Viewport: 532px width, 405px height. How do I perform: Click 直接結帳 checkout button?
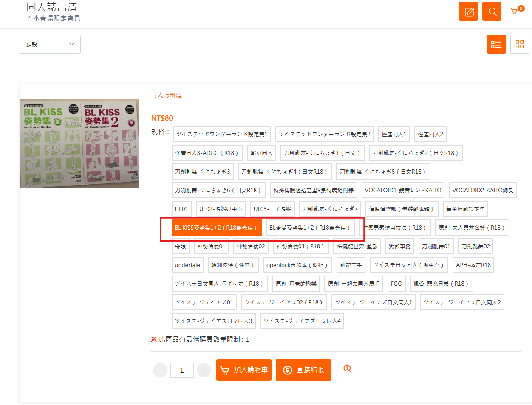click(303, 370)
